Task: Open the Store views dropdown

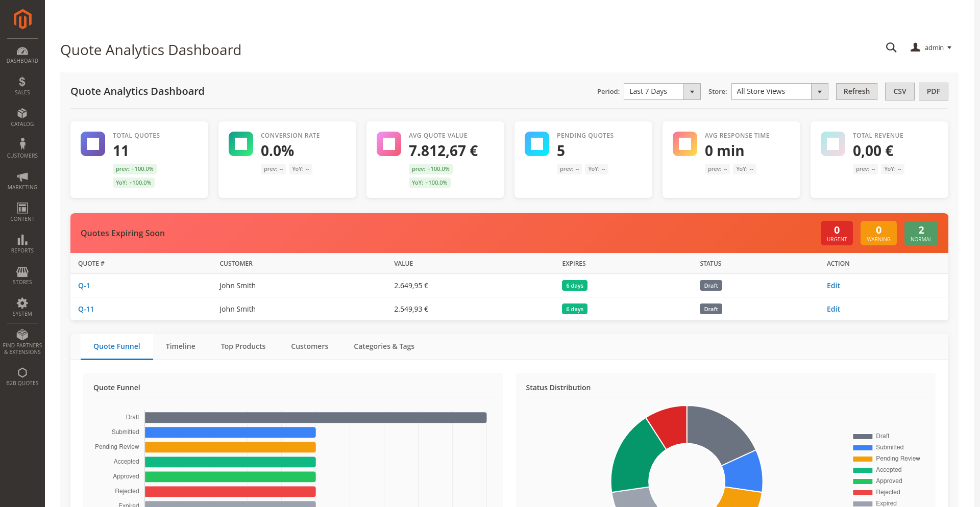Action: click(x=779, y=91)
